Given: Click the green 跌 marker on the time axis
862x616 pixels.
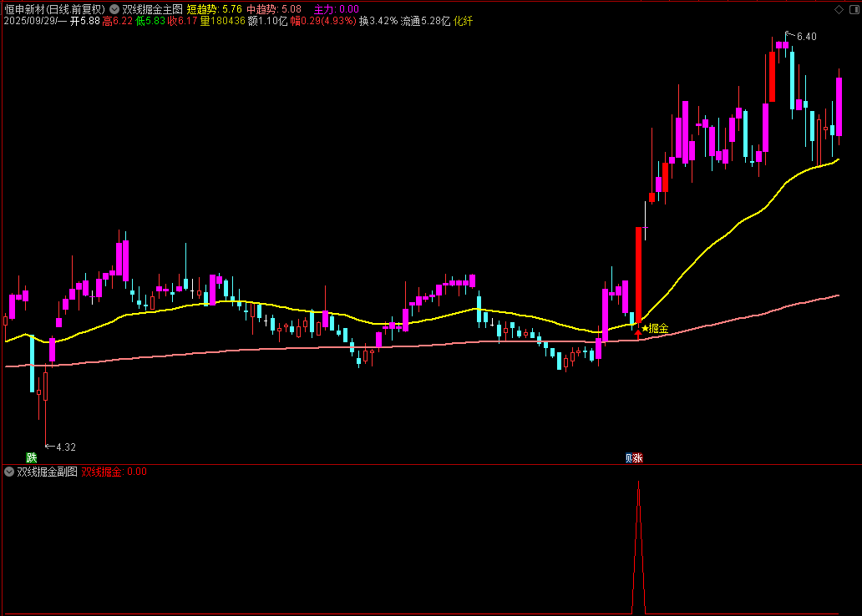Looking at the screenshot, I should pyautogui.click(x=32, y=457).
